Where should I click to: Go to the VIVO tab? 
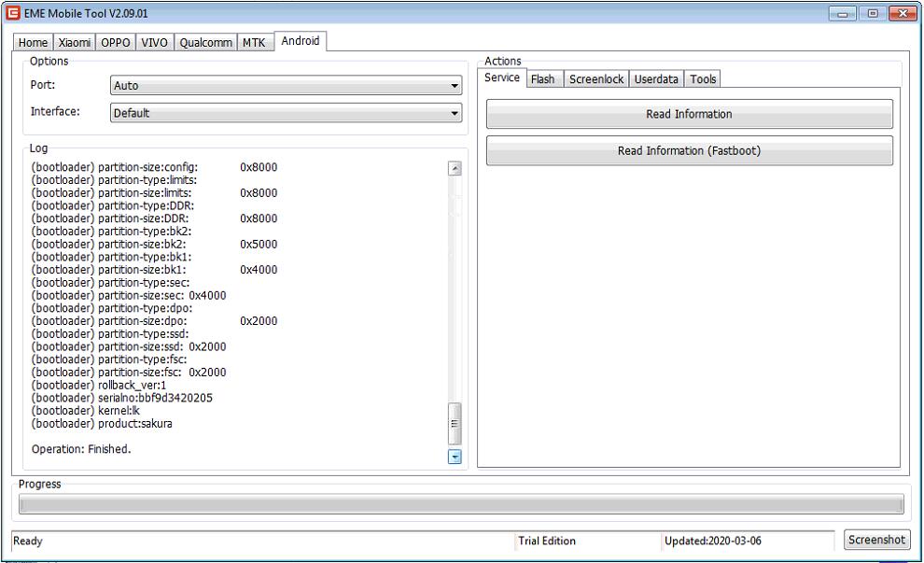point(155,43)
